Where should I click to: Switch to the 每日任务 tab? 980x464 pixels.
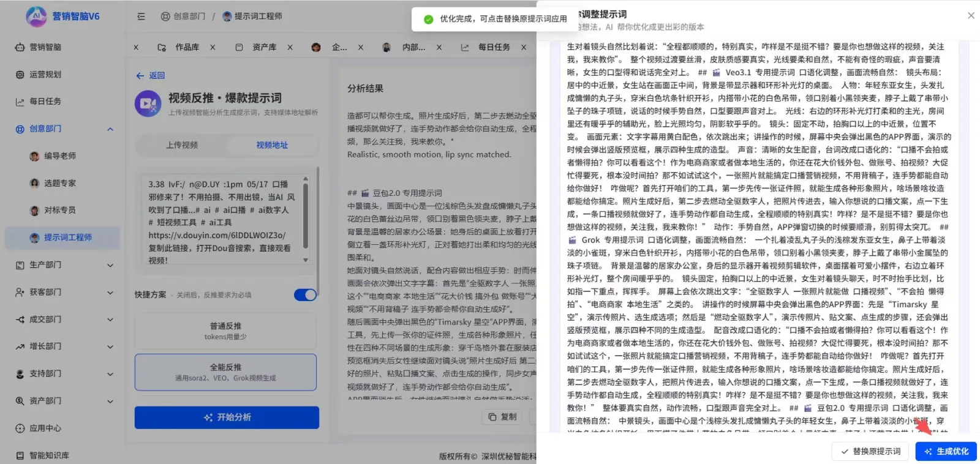494,47
